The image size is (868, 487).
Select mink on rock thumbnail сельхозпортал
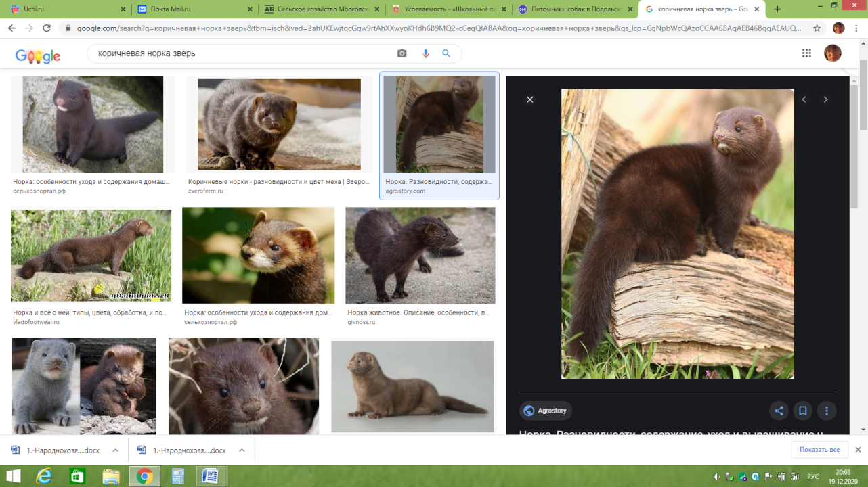pos(93,124)
